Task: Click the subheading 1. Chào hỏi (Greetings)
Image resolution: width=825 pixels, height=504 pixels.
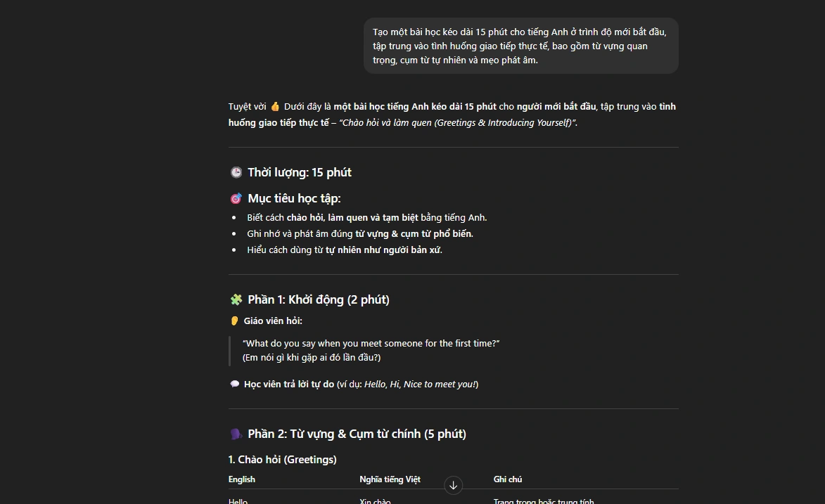Action: (x=282, y=460)
